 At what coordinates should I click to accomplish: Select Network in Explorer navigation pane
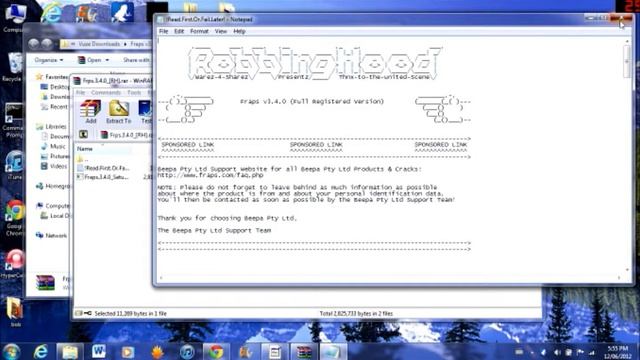pos(51,236)
